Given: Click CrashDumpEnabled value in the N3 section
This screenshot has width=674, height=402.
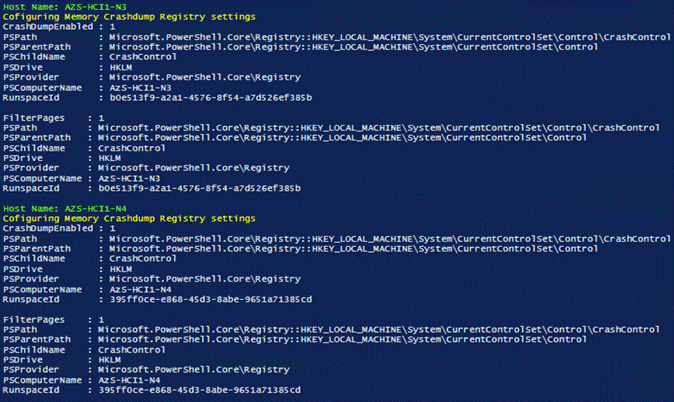Looking at the screenshot, I should pos(112,27).
